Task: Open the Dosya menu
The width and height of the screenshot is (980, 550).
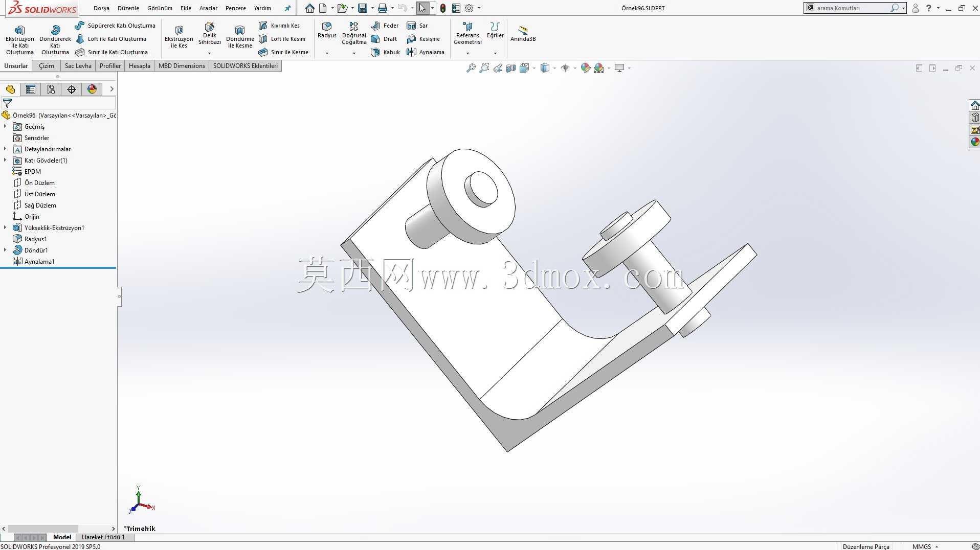Action: click(x=101, y=8)
